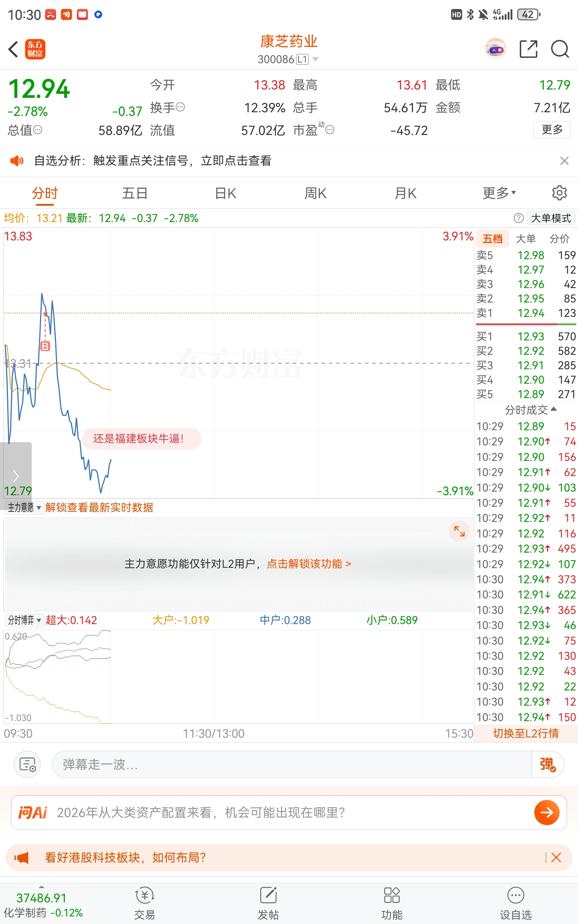Viewport: 578px width, 924px height.
Task: Collapse the 分时成交 list
Action: point(531,410)
